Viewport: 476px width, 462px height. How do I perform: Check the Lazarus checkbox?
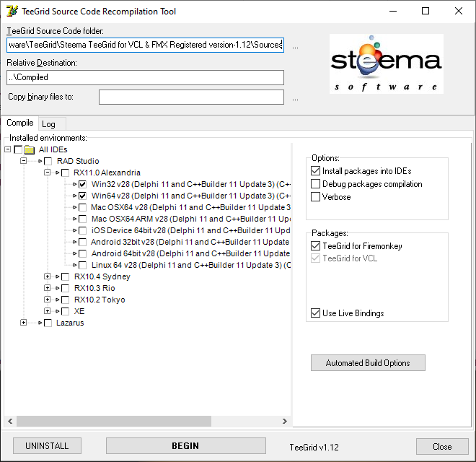point(48,323)
